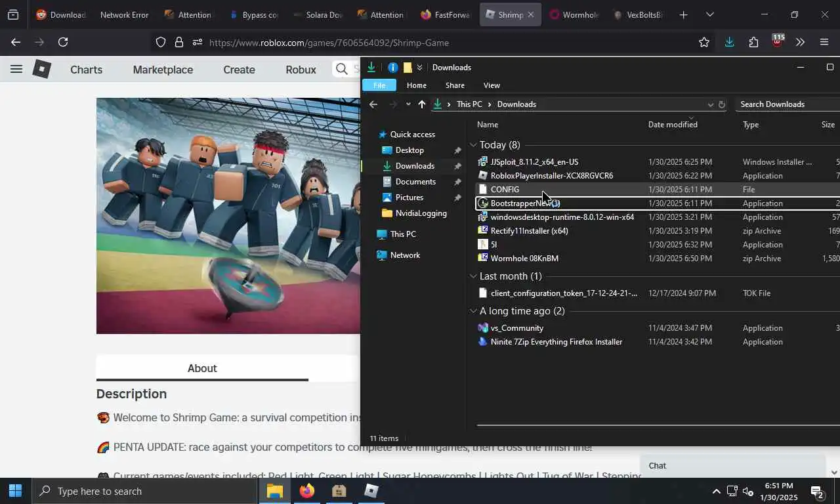This screenshot has width=840, height=504.
Task: Click the Windows taskbar search box
Action: coord(144,491)
